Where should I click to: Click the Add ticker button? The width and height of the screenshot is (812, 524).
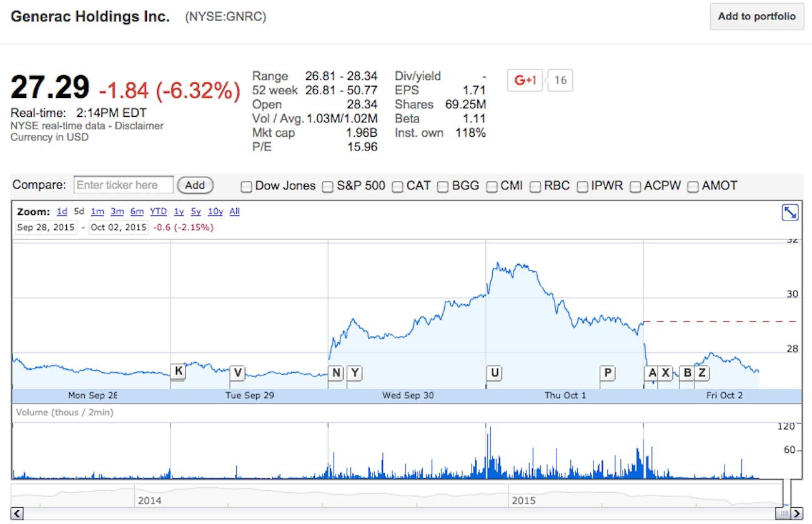click(x=195, y=185)
